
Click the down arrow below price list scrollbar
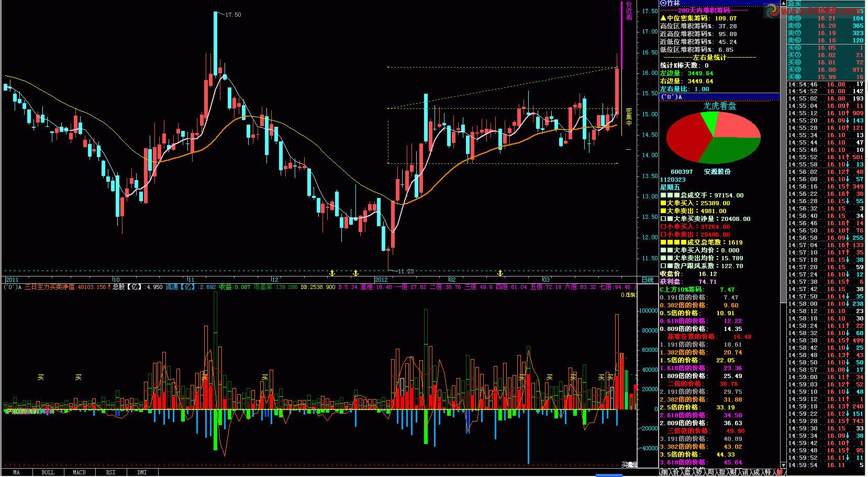784,465
